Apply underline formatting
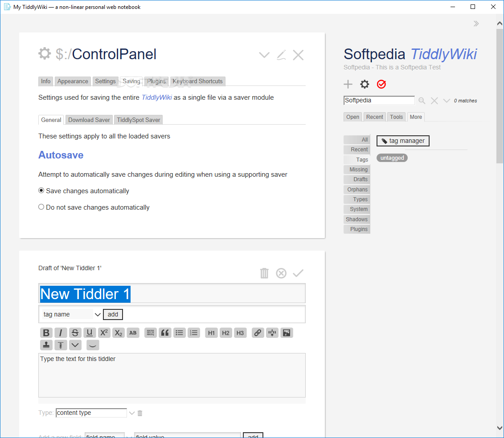Image resolution: width=504 pixels, height=438 pixels. [x=90, y=333]
